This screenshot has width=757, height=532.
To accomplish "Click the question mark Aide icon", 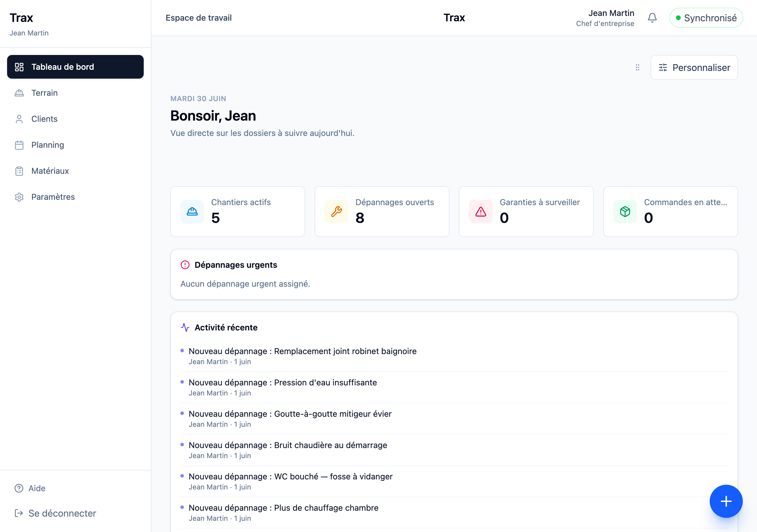I will pyautogui.click(x=19, y=488).
